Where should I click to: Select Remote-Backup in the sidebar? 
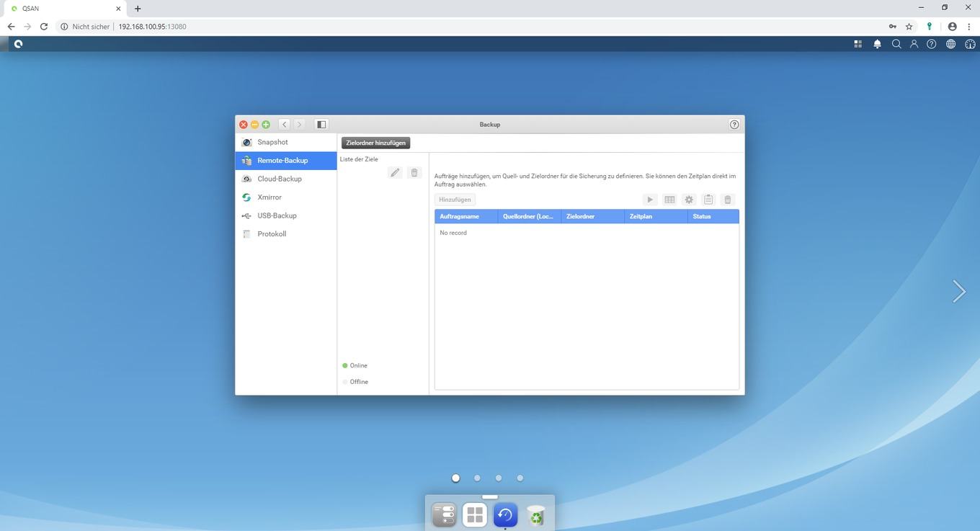286,161
